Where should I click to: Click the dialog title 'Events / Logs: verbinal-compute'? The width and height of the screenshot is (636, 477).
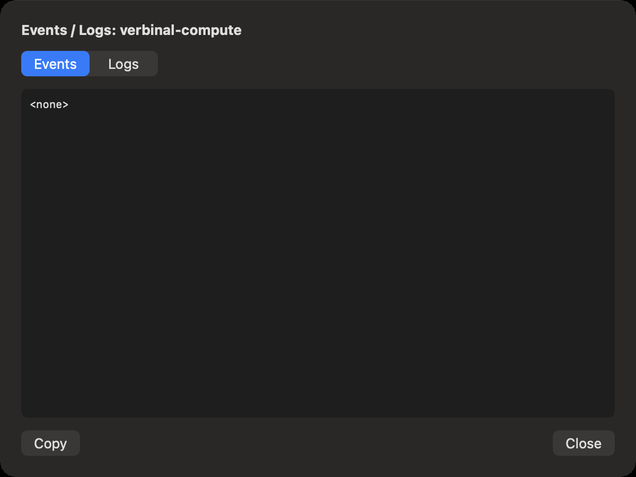(131, 30)
